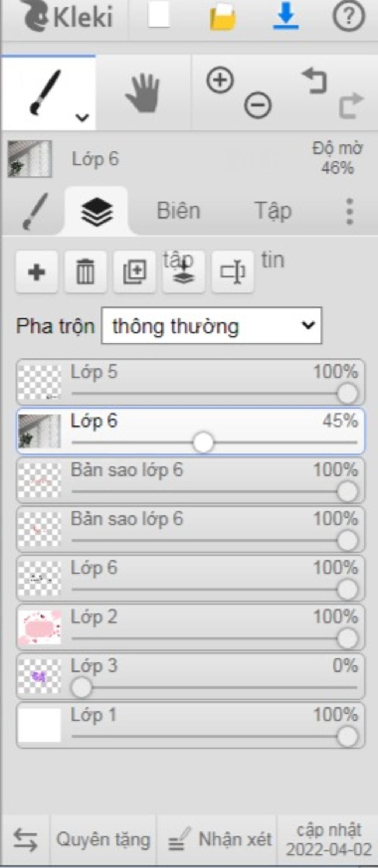Click the Quyên tặng button
The height and width of the screenshot is (868, 378).
(103, 840)
